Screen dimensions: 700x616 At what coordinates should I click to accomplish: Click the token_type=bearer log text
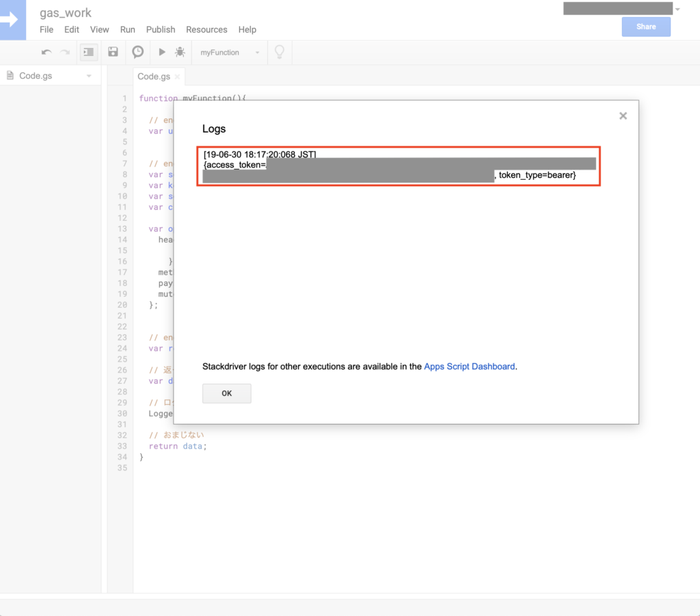[x=537, y=175]
